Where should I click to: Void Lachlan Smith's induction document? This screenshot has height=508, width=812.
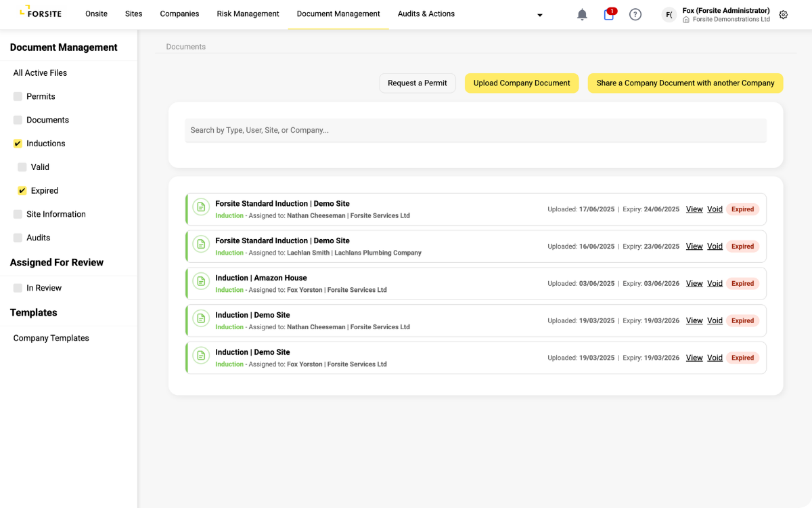pyautogui.click(x=715, y=247)
